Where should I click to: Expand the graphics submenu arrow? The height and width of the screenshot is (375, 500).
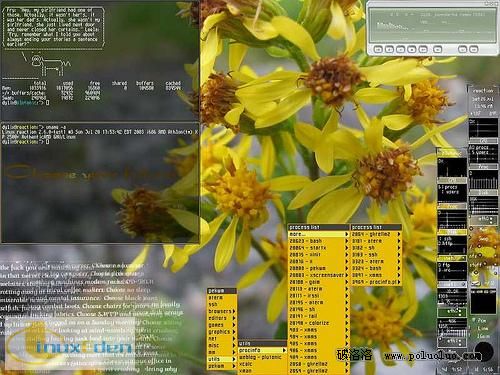pyautogui.click(x=234, y=332)
